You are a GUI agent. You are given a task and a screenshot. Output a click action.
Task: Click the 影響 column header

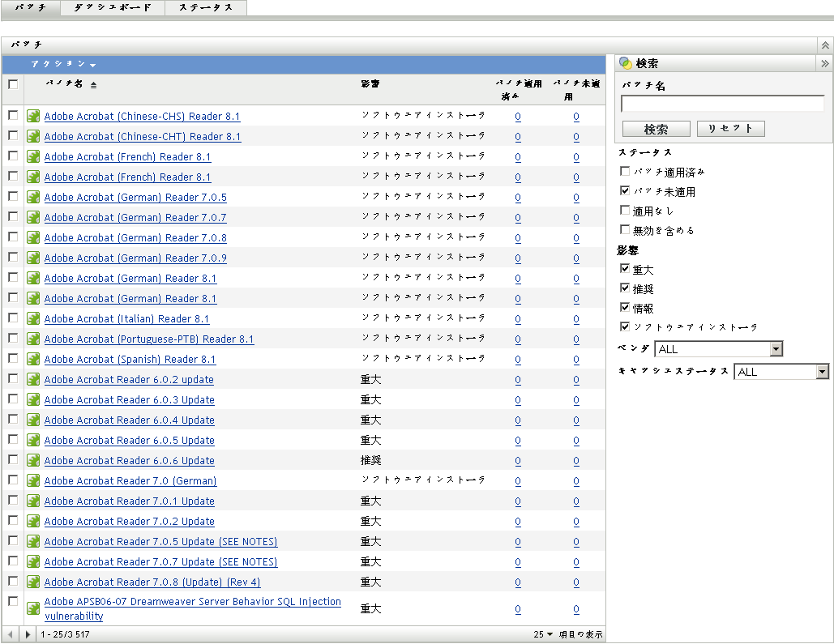(x=370, y=83)
